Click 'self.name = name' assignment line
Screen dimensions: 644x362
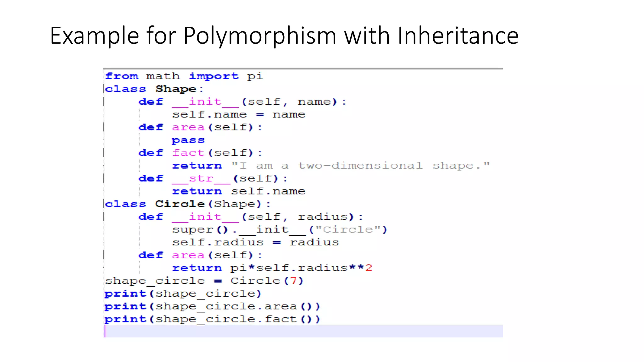coord(238,114)
